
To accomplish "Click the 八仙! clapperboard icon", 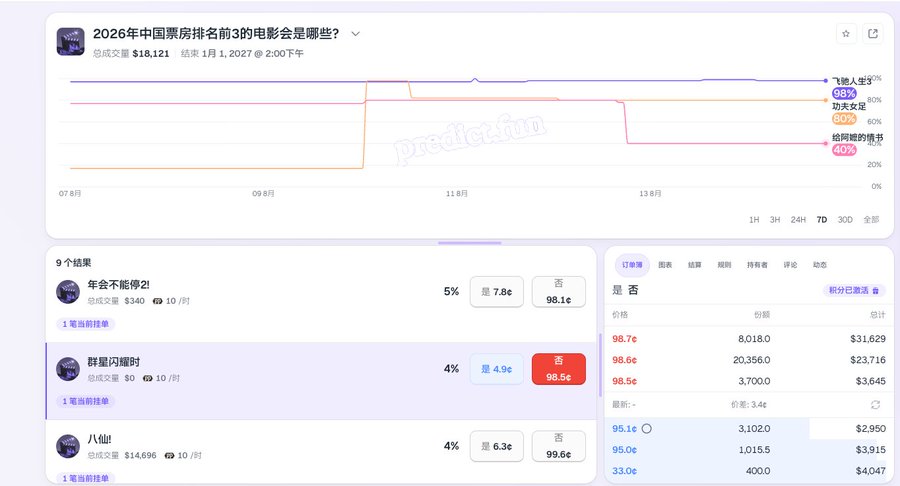I will (x=68, y=446).
